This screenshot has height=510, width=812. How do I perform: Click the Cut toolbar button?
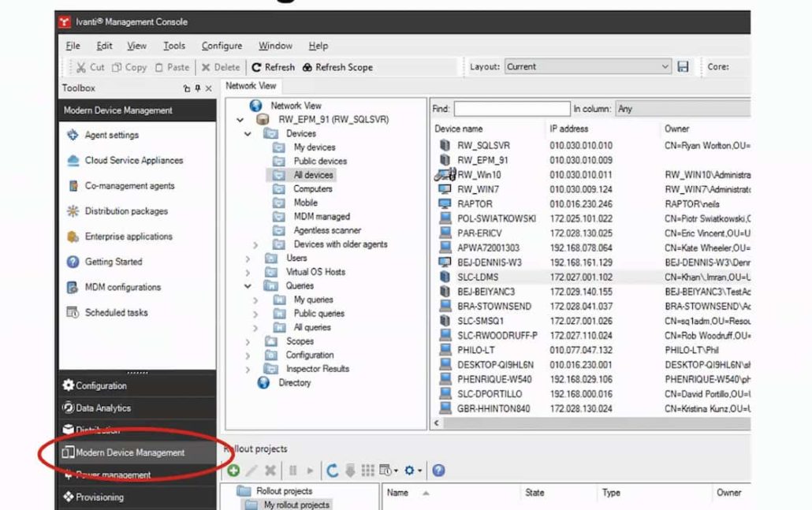click(x=91, y=67)
